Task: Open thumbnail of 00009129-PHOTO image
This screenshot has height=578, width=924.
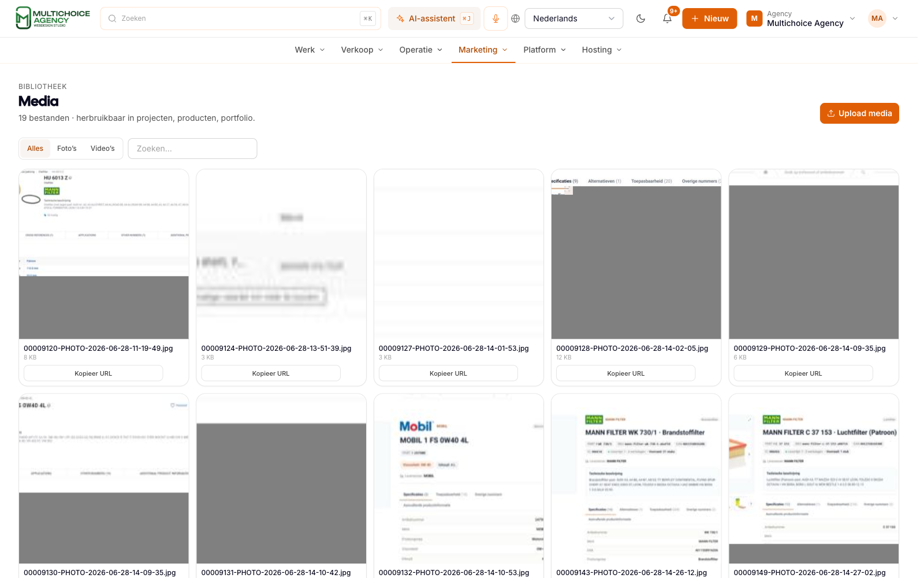Action: point(814,254)
